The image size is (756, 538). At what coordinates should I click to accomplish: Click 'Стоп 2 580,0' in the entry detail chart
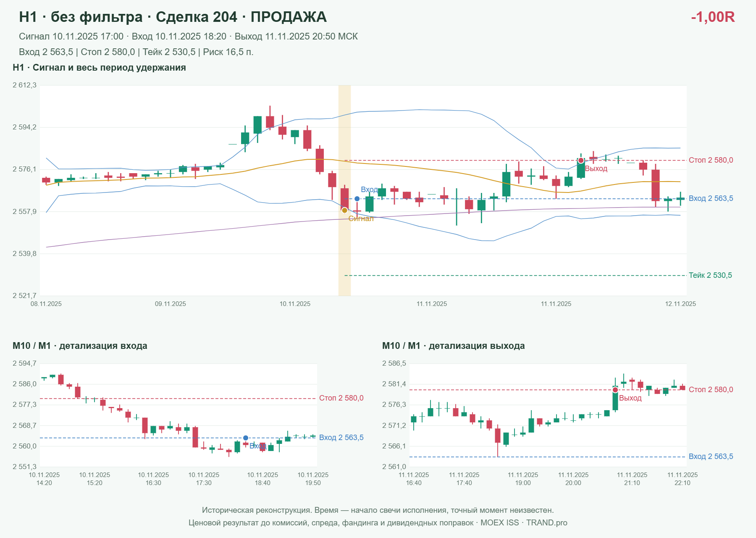point(341,398)
